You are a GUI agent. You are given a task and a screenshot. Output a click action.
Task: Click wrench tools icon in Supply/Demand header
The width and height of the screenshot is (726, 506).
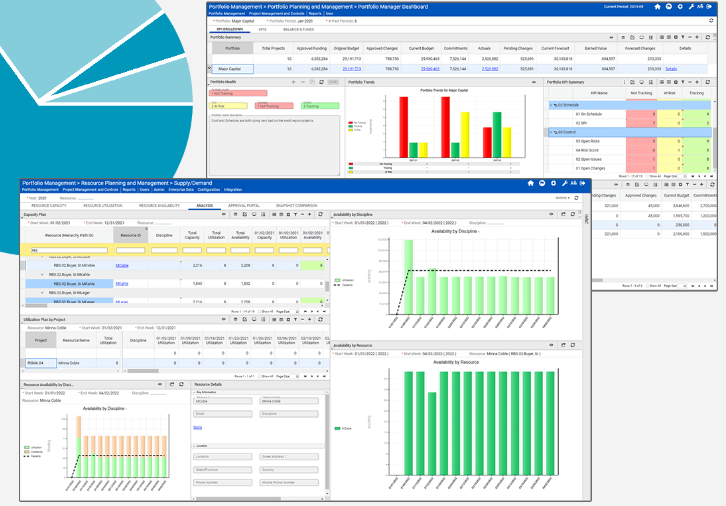[x=564, y=183]
